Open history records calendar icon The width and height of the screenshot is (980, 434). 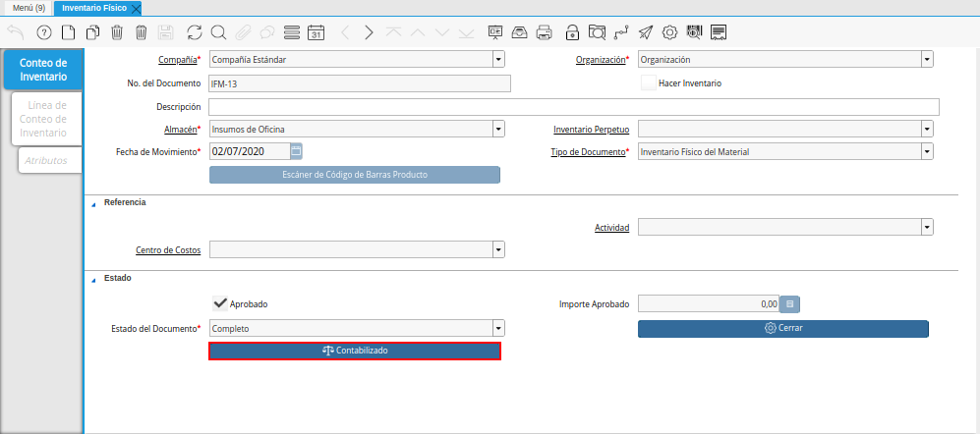click(317, 32)
